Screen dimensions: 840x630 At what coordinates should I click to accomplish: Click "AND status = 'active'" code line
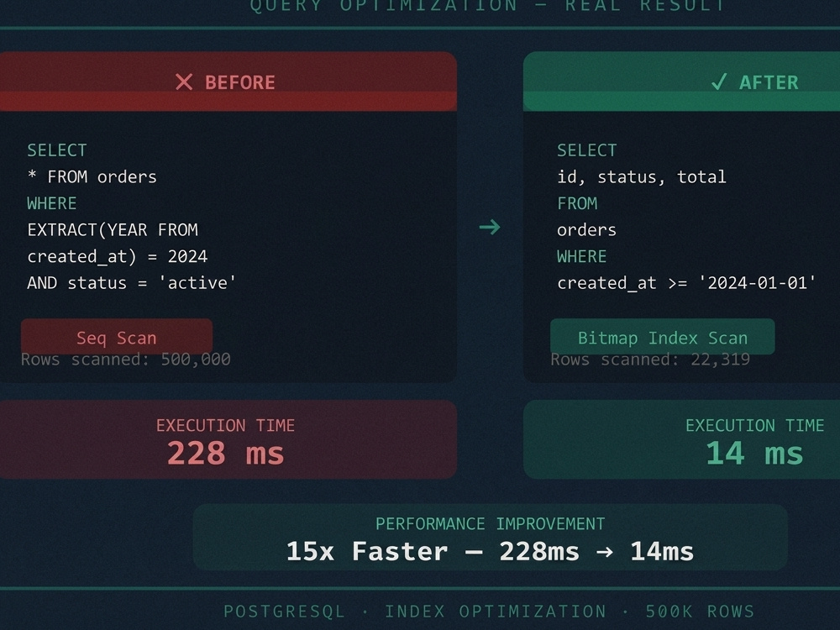click(x=132, y=283)
